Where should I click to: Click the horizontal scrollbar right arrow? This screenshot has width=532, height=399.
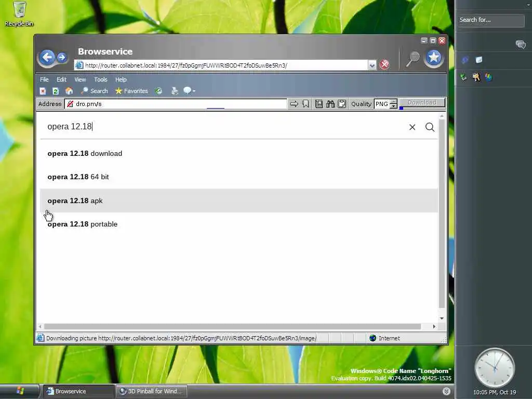pyautogui.click(x=434, y=326)
